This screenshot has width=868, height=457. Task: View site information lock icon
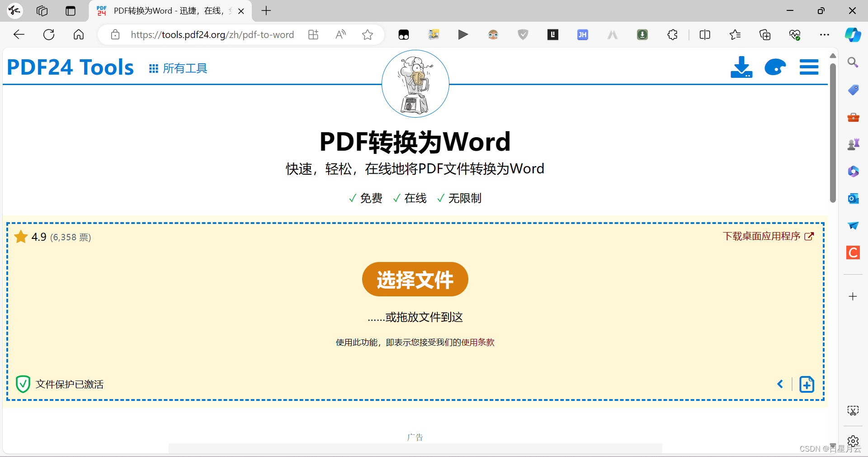pos(115,35)
